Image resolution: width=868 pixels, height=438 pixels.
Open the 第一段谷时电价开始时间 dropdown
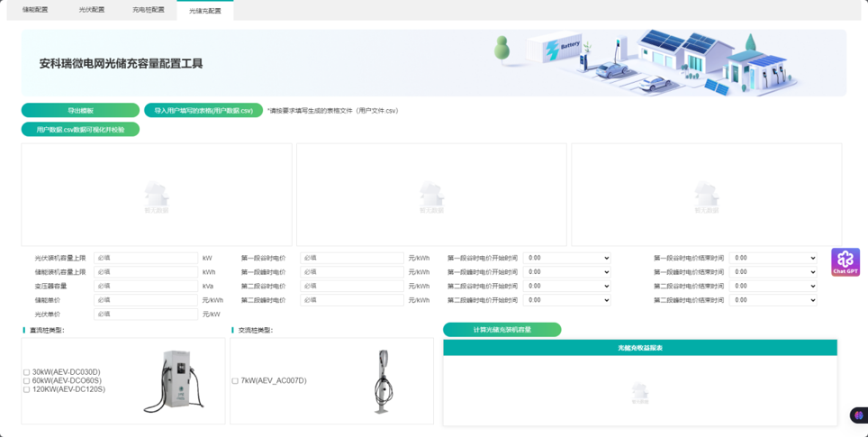pyautogui.click(x=567, y=258)
